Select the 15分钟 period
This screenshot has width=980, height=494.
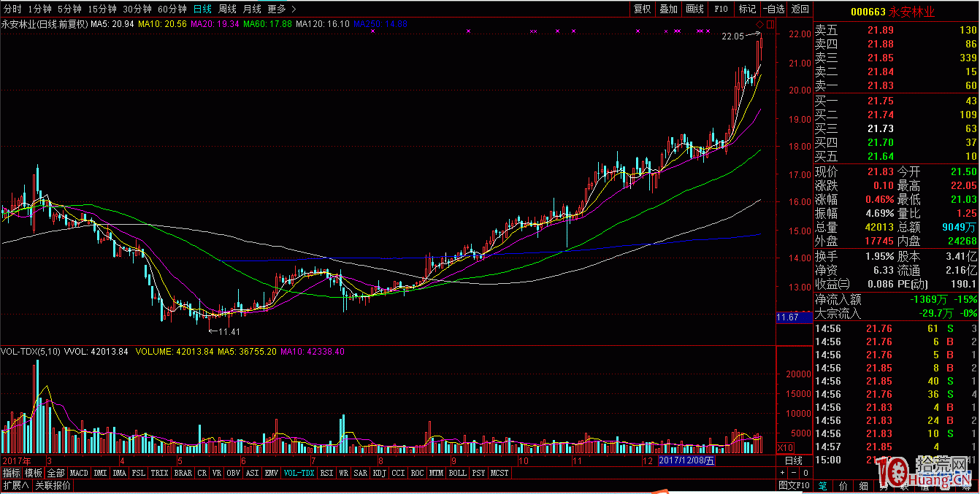pyautogui.click(x=102, y=9)
